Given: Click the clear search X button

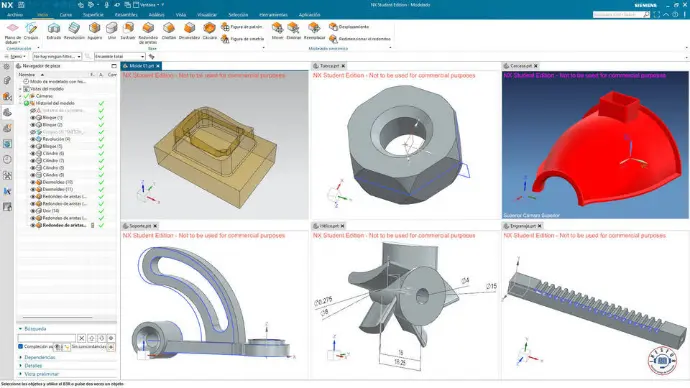Looking at the screenshot, I should point(81,338).
